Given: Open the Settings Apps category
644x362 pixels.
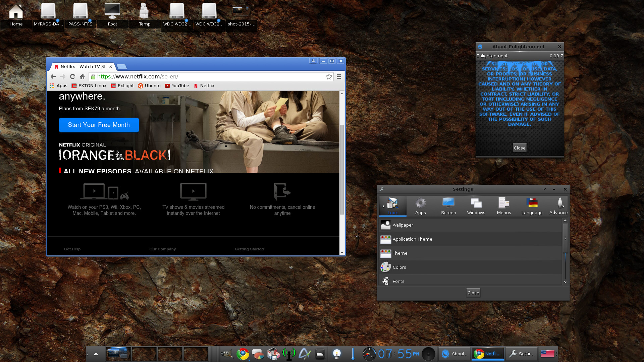Looking at the screenshot, I should [420, 206].
